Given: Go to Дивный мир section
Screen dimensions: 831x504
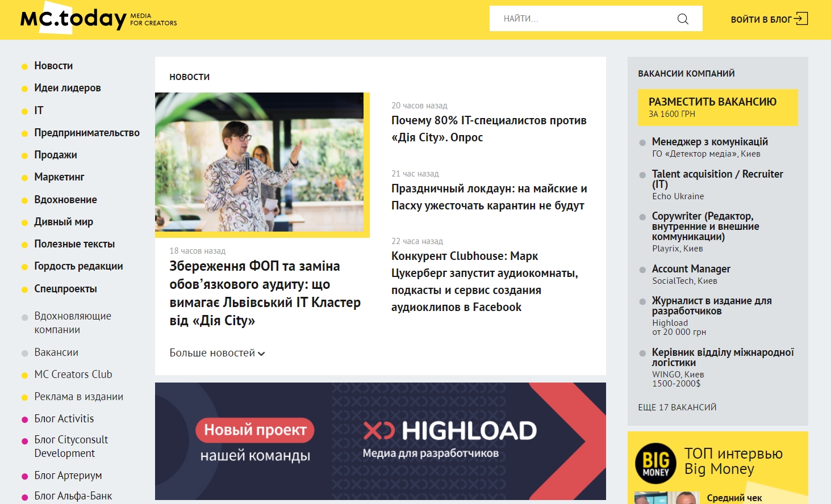Looking at the screenshot, I should coord(64,222).
